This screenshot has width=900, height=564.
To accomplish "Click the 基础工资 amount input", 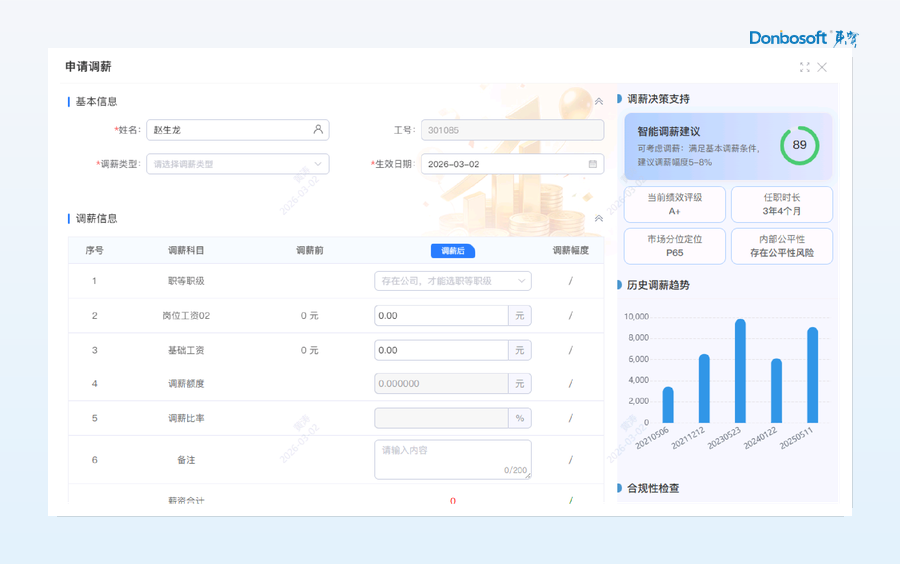I will [x=441, y=350].
